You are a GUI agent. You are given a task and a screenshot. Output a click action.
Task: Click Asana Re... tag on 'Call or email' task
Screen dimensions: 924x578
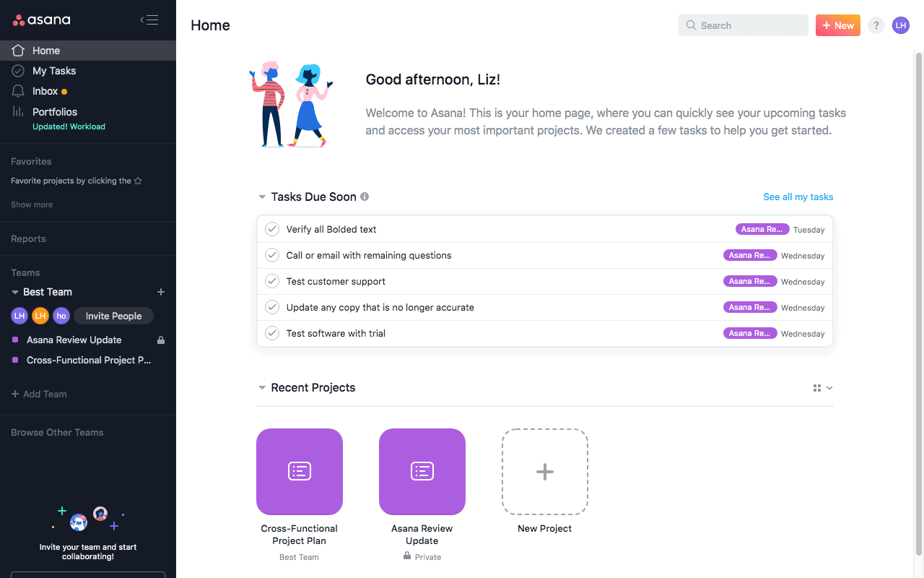[750, 255]
